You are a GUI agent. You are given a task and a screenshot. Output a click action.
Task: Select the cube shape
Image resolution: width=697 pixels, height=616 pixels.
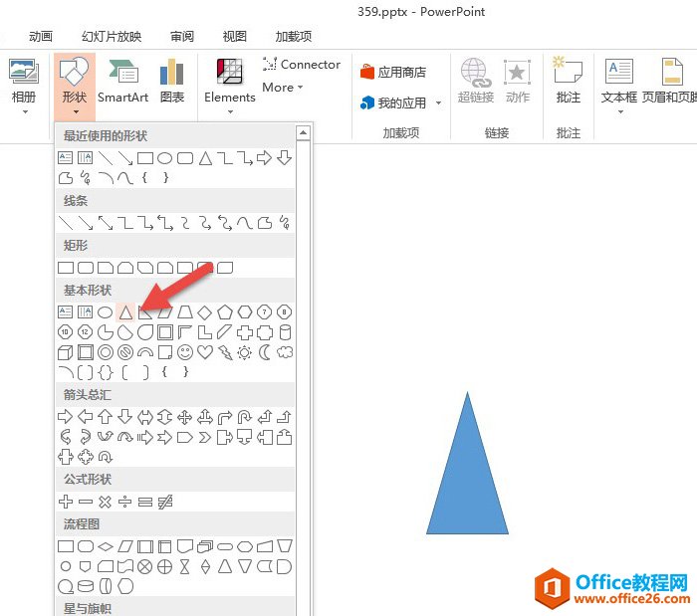pyautogui.click(x=66, y=353)
